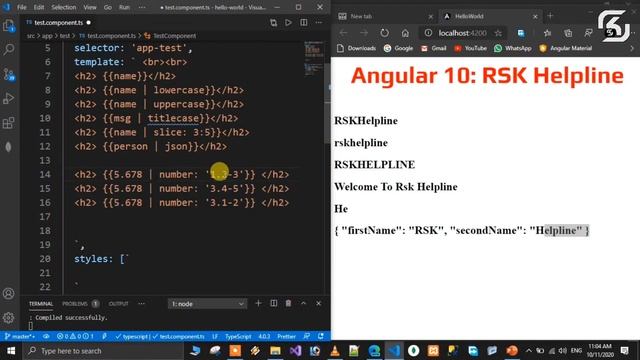
Task: Open the Angular Material bookmark
Action: coord(565,48)
